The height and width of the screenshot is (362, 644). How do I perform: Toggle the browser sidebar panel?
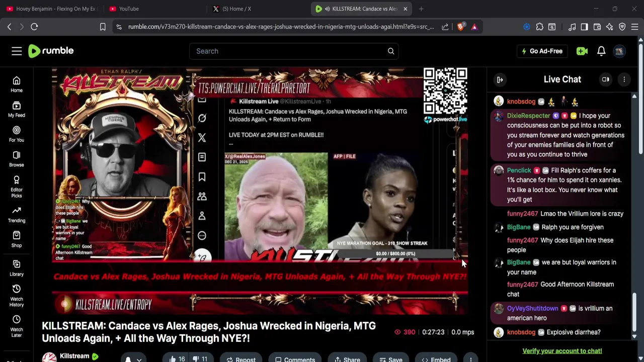tap(584, 27)
